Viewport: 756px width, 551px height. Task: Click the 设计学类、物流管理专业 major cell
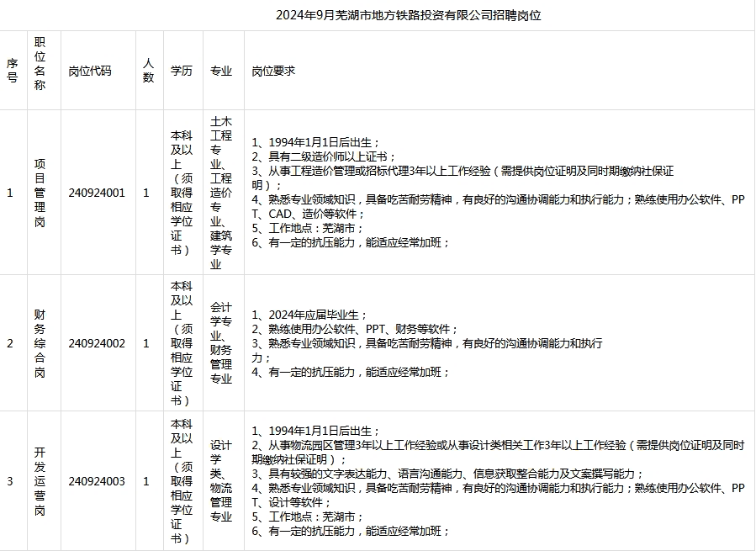(x=221, y=481)
